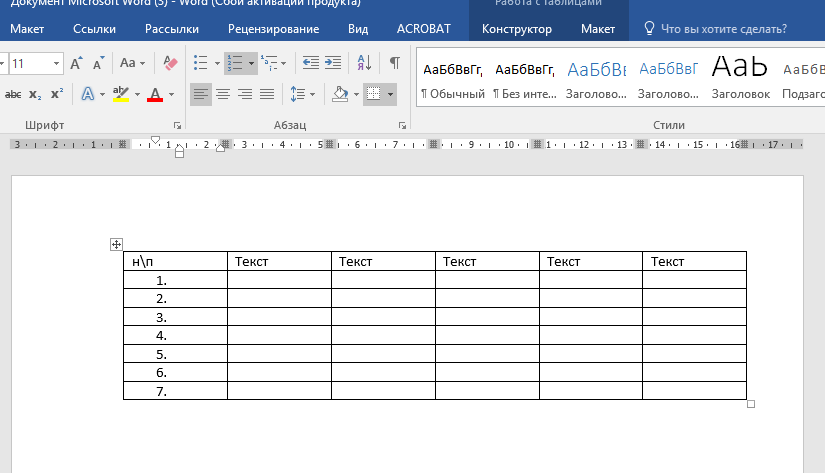Apply red font color
This screenshot has height=473, width=825.
(155, 95)
